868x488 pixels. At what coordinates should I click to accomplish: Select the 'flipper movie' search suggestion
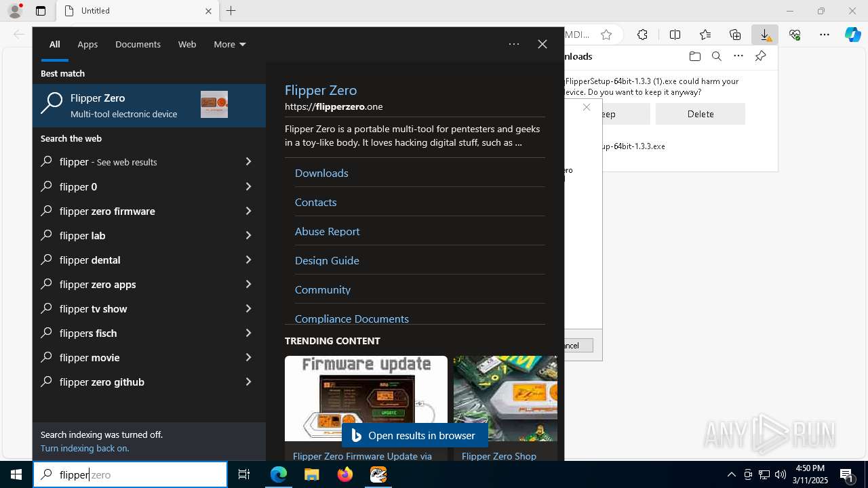149,357
